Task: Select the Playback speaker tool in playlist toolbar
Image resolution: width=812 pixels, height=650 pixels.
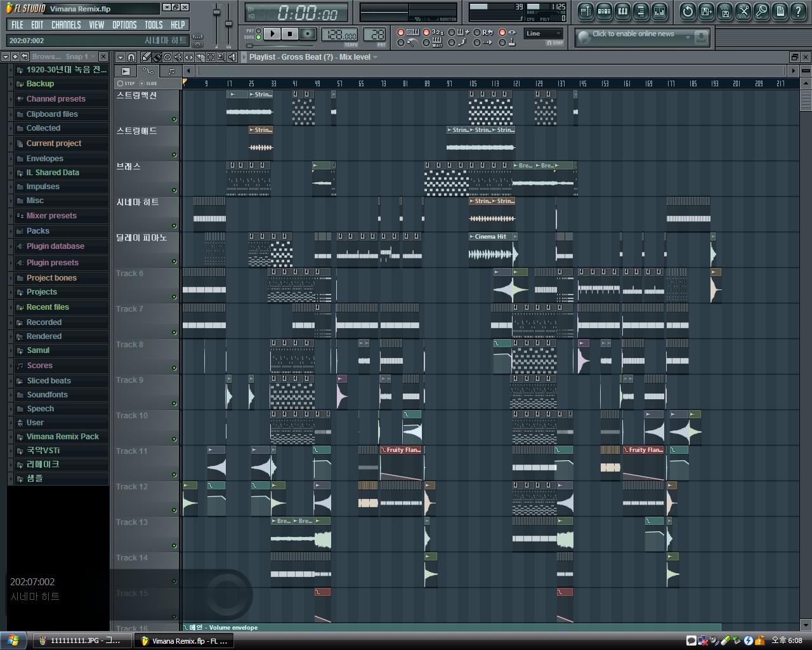Action: 232,57
